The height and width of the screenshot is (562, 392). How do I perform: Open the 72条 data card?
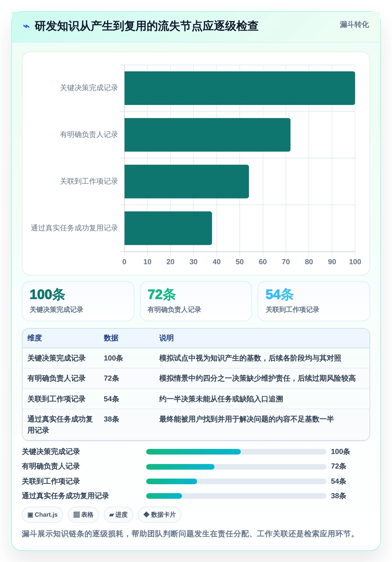pyautogui.click(x=196, y=301)
